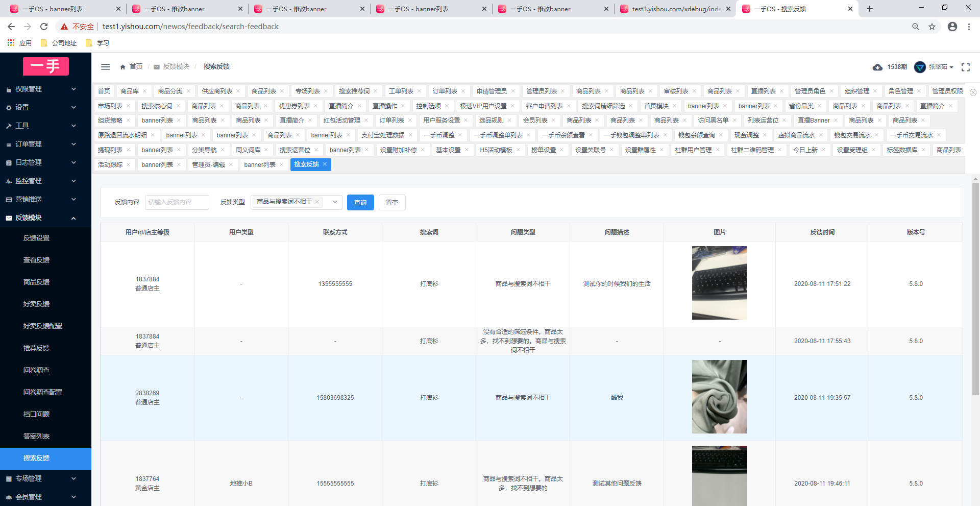This screenshot has height=506, width=980.
Task: Click the browser address bar URL
Action: 190,27
